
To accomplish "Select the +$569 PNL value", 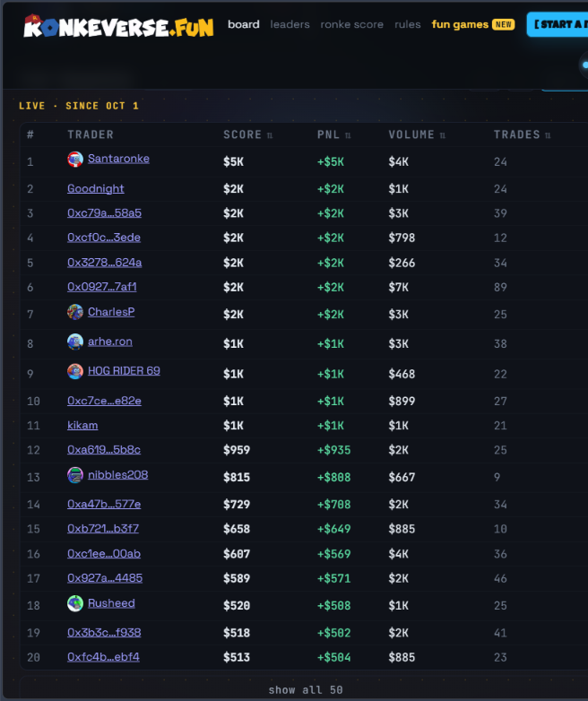I will coord(333,554).
